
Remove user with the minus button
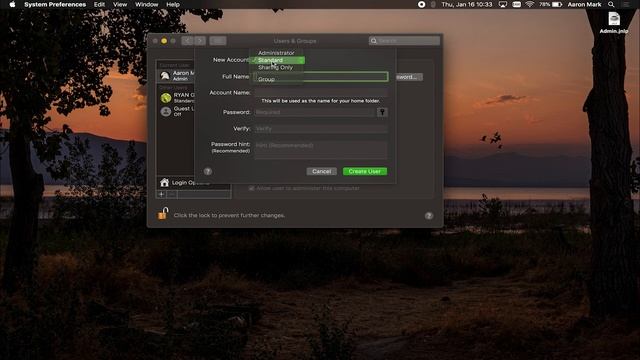pyautogui.click(x=172, y=194)
